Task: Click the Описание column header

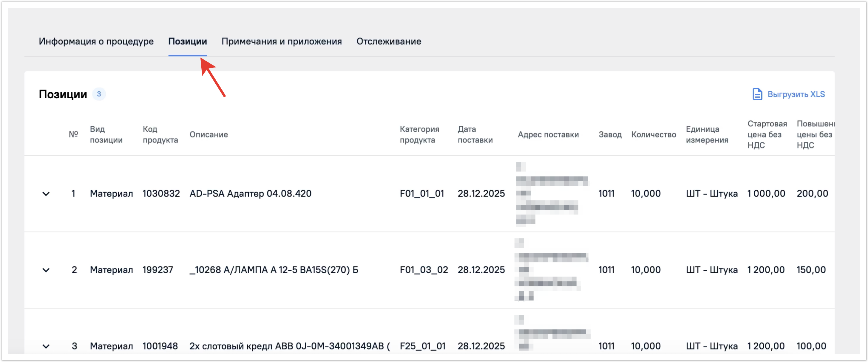Action: click(208, 134)
